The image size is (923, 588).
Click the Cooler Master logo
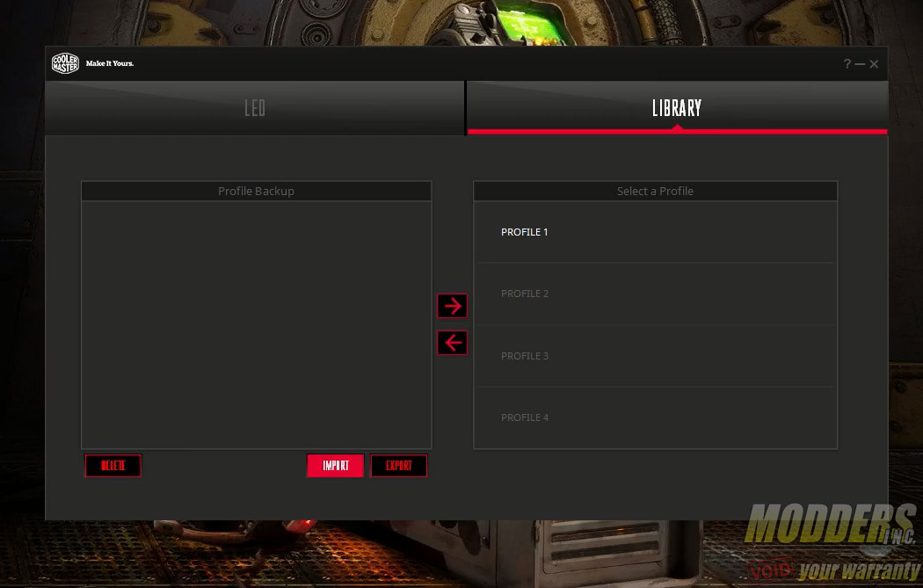(65, 63)
